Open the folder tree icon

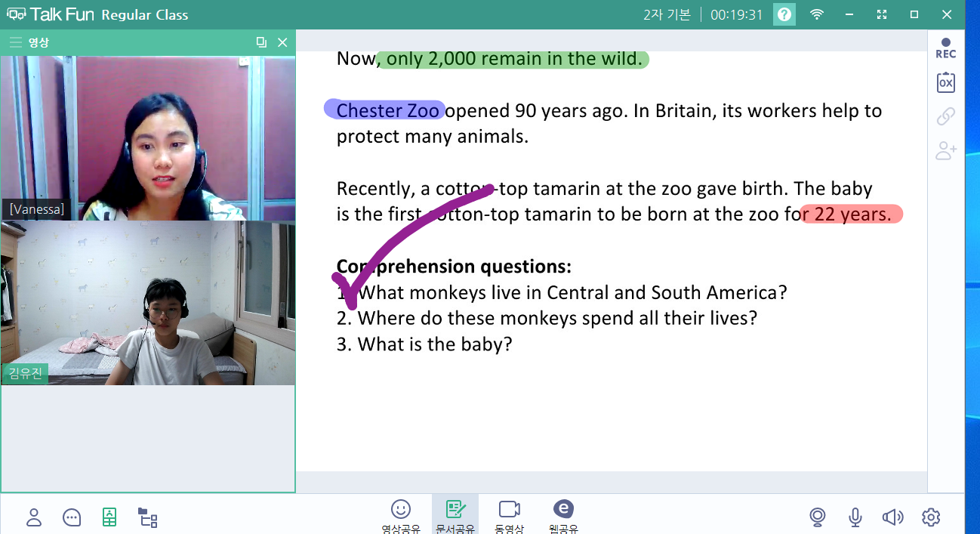pyautogui.click(x=148, y=517)
